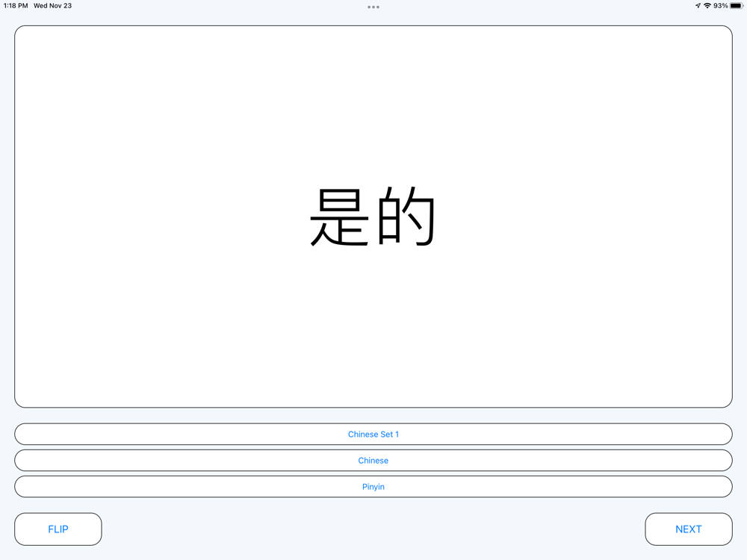Tap the Wi-Fi icon in status bar

pyautogui.click(x=707, y=6)
